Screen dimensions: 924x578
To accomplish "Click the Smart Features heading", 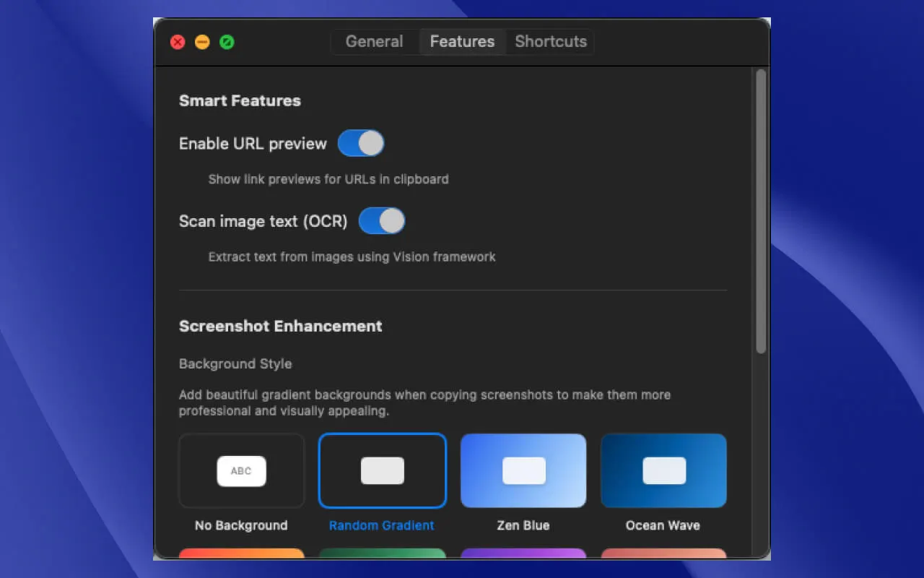I will (240, 100).
